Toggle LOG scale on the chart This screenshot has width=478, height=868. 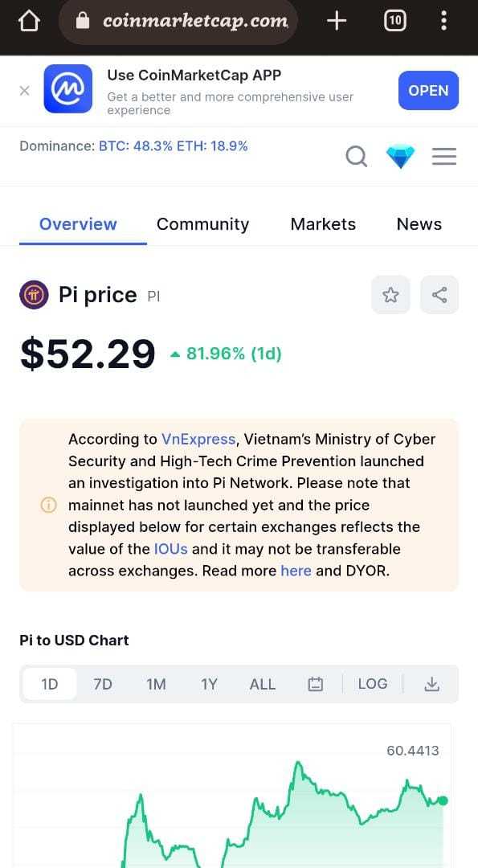click(372, 684)
